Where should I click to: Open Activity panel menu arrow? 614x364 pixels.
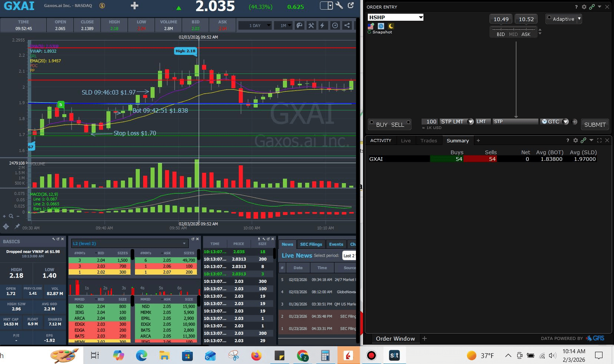(591, 140)
